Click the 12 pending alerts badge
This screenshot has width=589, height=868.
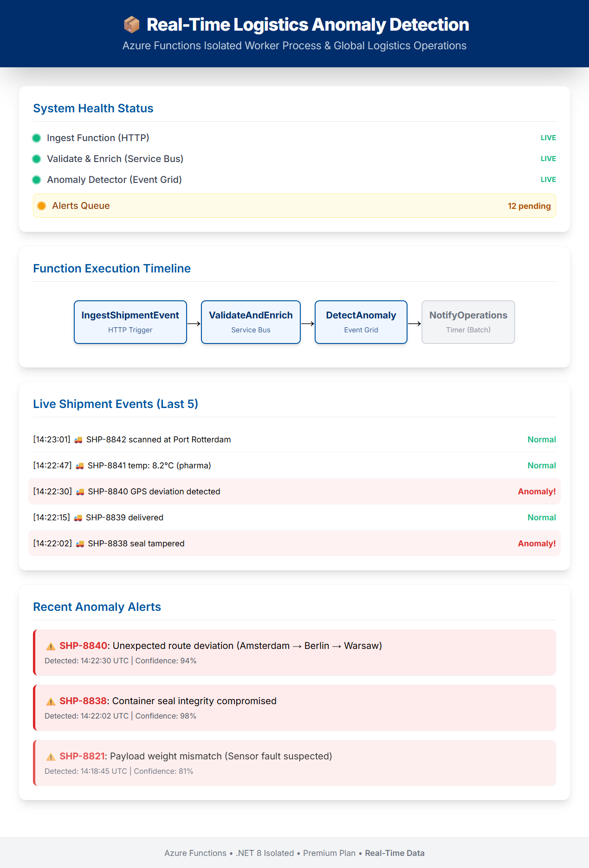tap(529, 206)
